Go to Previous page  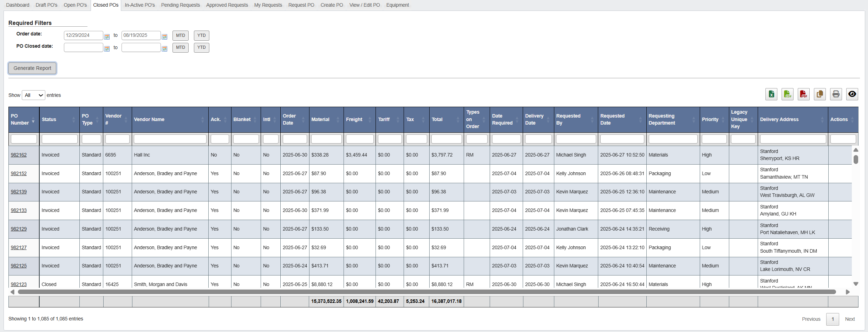pos(811,319)
